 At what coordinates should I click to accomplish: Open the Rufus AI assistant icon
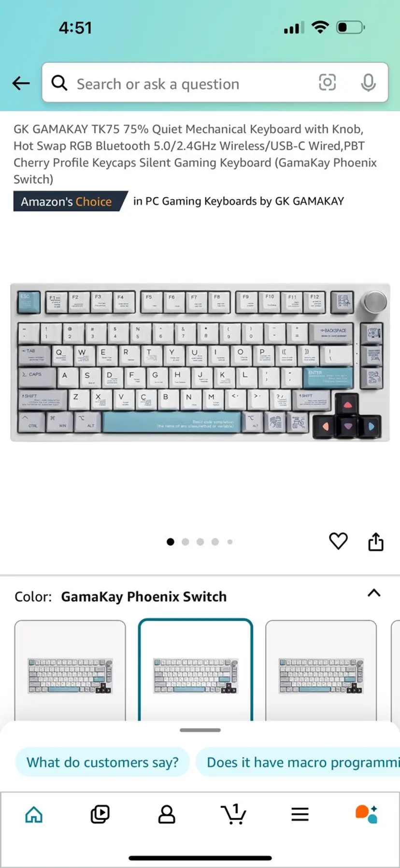367,814
